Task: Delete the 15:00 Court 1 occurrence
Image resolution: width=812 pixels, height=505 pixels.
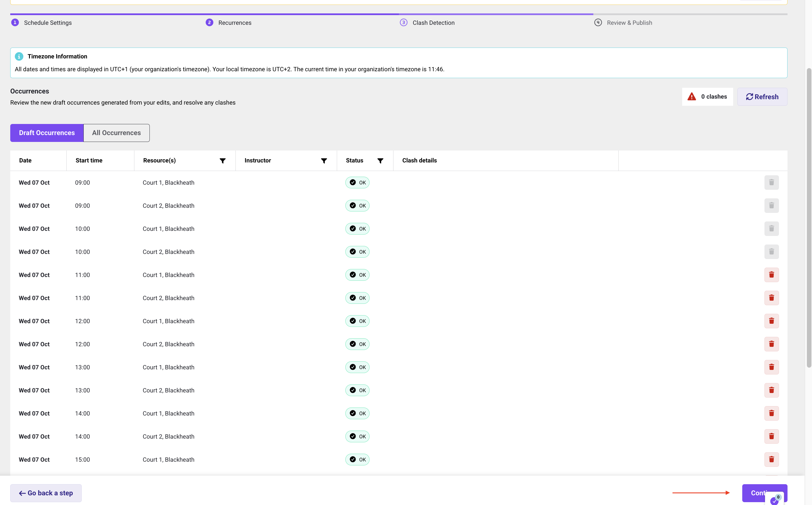Action: point(771,459)
